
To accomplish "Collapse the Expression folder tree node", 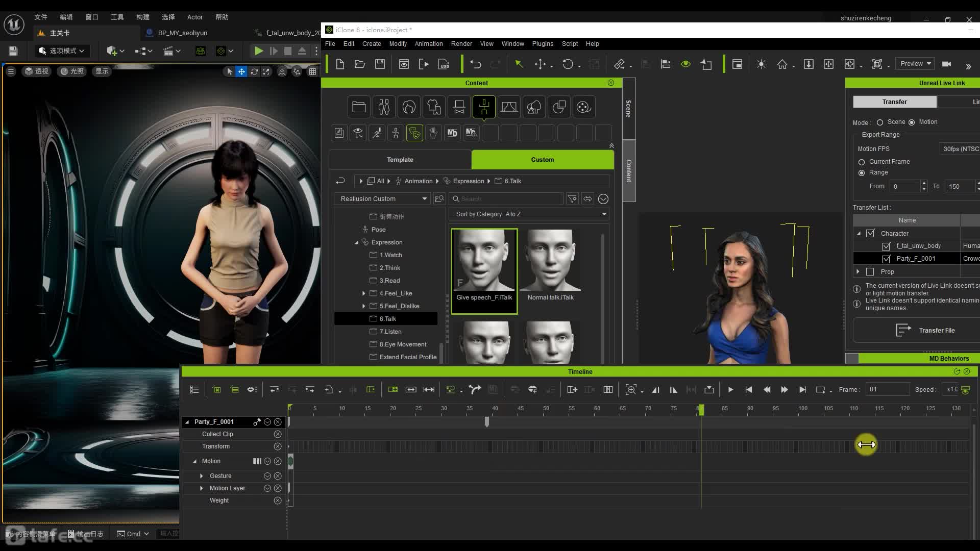I will coord(356,242).
